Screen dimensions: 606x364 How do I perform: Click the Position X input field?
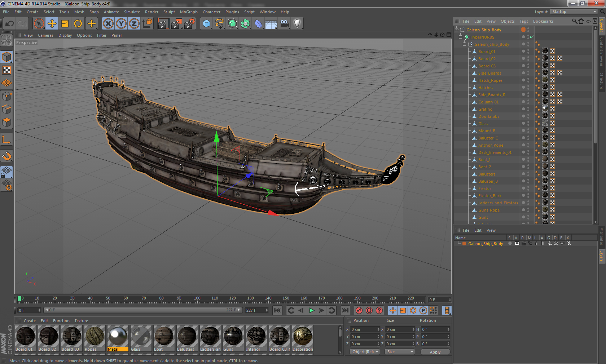pyautogui.click(x=365, y=329)
